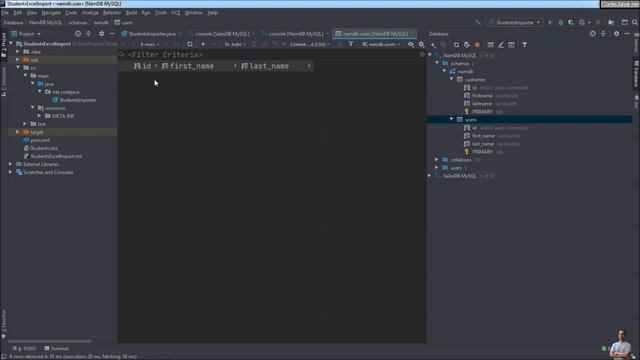Open the File menu
The height and width of the screenshot is (360, 640).
point(5,13)
